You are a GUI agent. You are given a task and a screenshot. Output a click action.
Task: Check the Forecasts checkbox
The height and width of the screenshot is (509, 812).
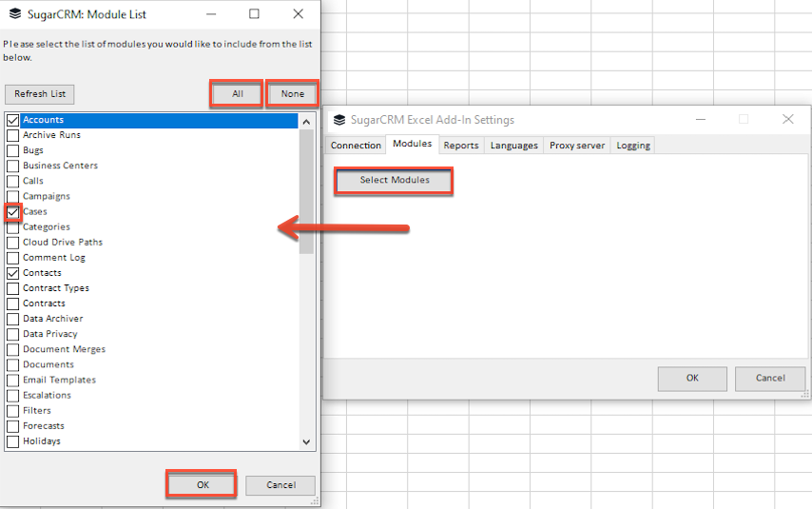(13, 426)
